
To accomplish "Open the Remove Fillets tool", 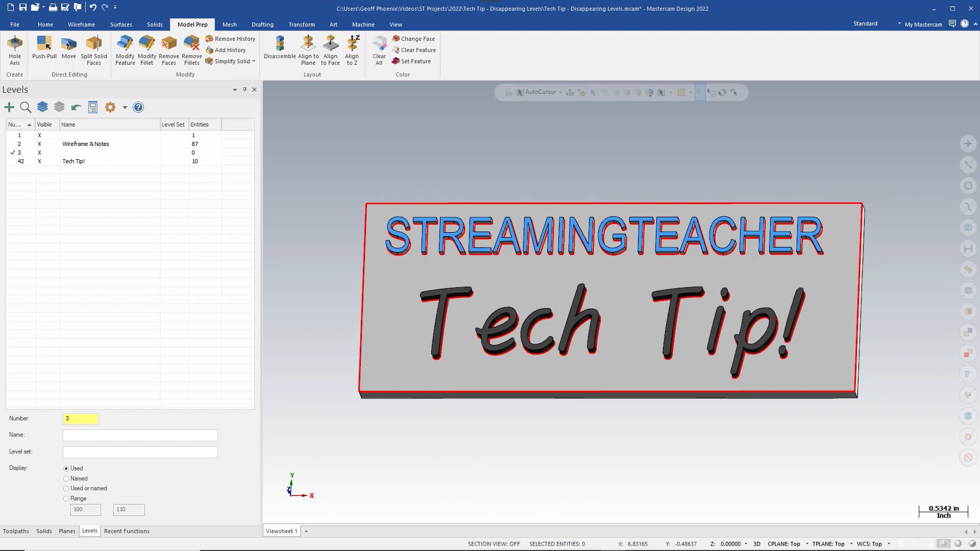I will [x=192, y=51].
